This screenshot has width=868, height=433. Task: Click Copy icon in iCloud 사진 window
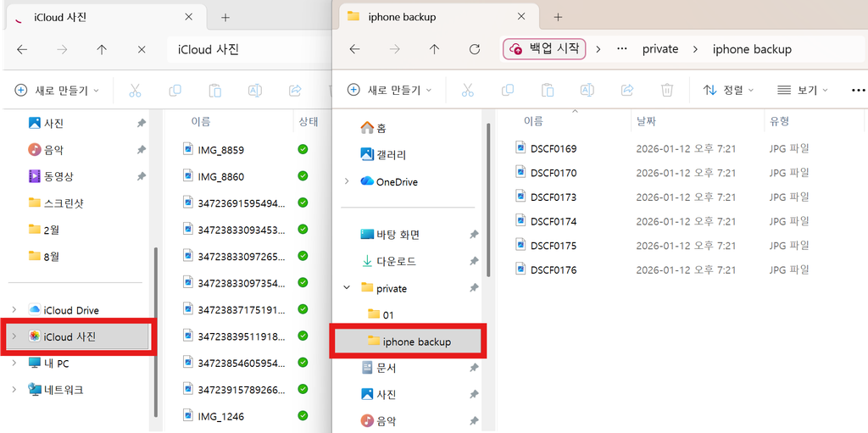coord(175,92)
